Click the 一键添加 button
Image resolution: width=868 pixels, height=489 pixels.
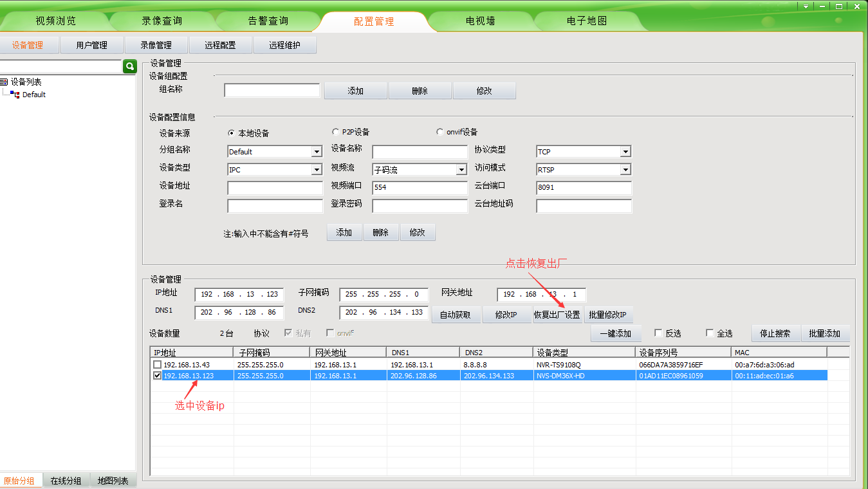coord(615,334)
